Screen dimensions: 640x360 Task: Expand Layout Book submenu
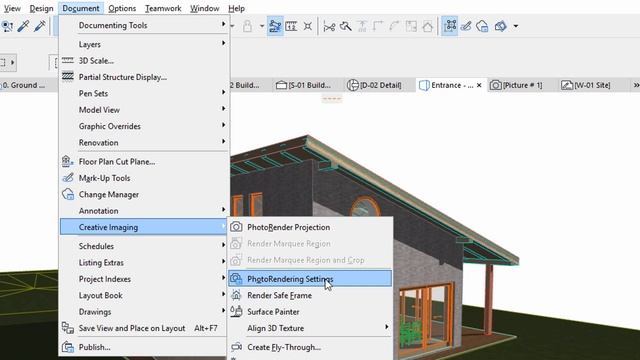(144, 295)
